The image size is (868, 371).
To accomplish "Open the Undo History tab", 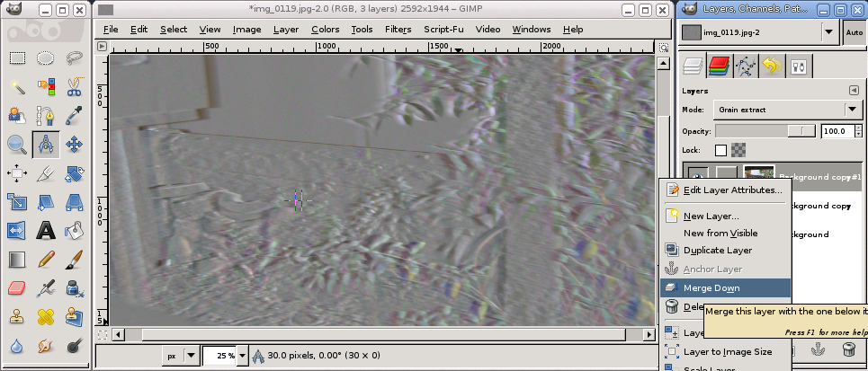I will coord(771,66).
